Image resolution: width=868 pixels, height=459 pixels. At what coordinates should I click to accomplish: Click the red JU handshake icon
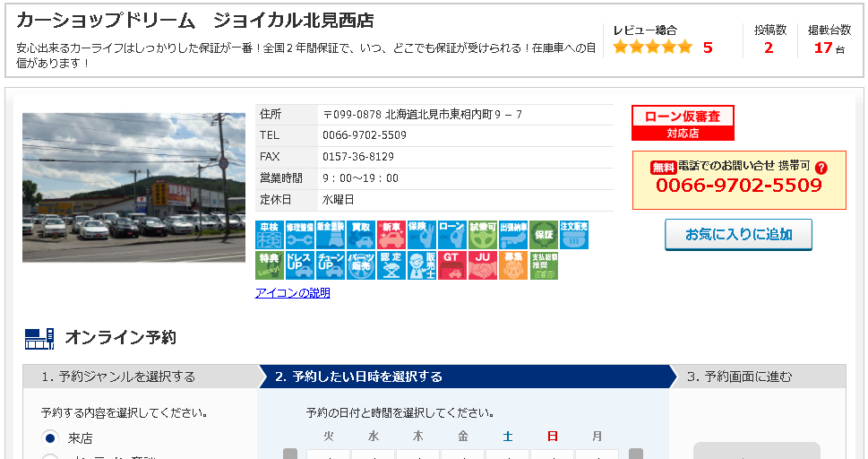click(483, 265)
